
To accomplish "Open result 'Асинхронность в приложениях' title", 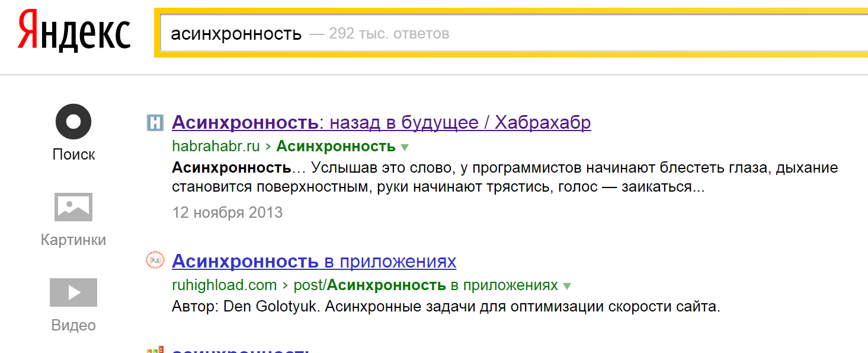I will point(314,261).
